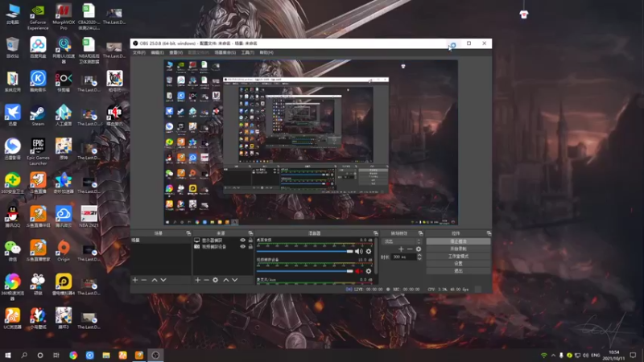Add a new scene with the plus icon

(135, 280)
